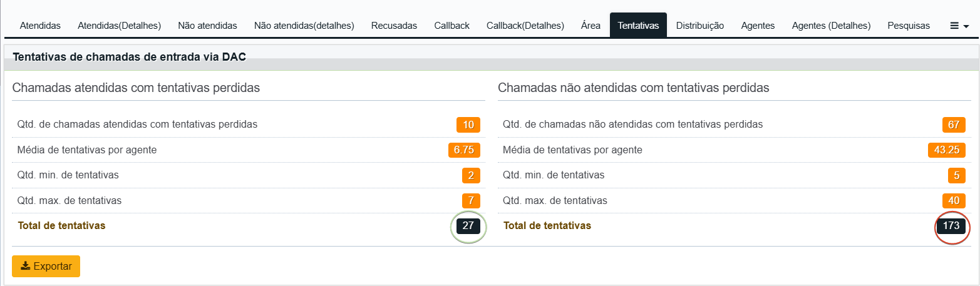
Task: Click the orange badge showing 6.75
Action: [x=464, y=150]
